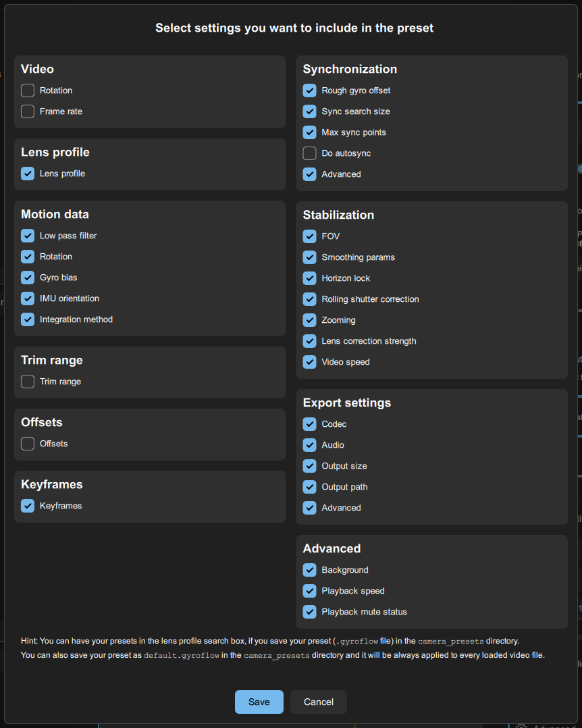Uncheck Advanced under Export settings
582x728 pixels.
pos(309,507)
